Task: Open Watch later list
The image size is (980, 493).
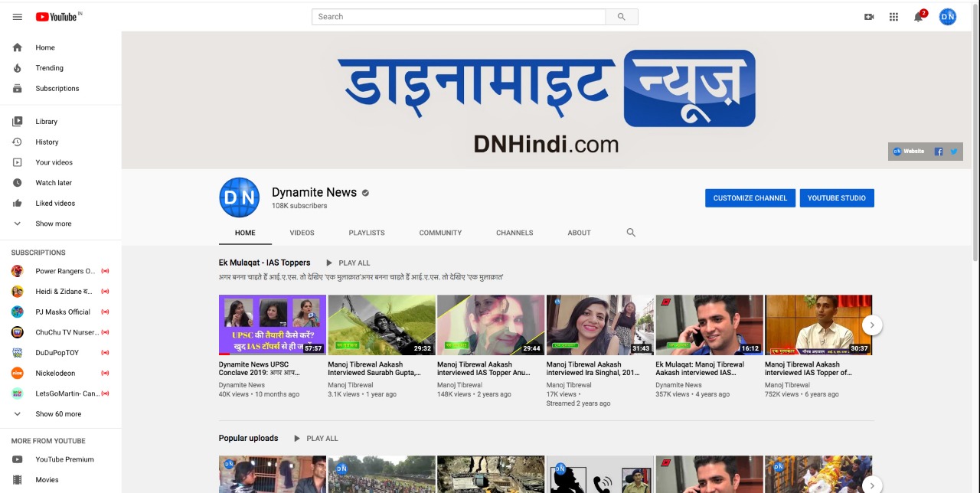Action: coord(60,183)
